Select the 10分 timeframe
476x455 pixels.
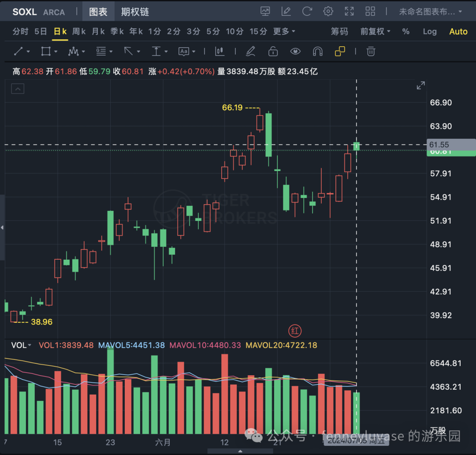234,31
